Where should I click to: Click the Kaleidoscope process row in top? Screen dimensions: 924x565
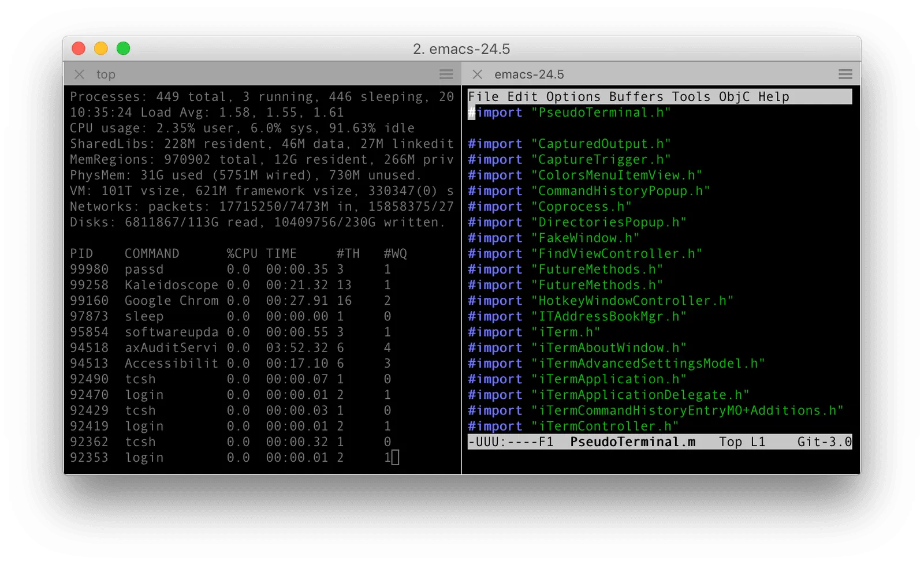[x=231, y=285]
